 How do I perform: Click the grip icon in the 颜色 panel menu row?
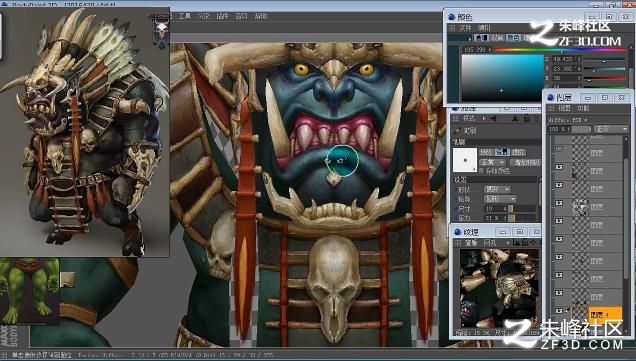[x=453, y=28]
